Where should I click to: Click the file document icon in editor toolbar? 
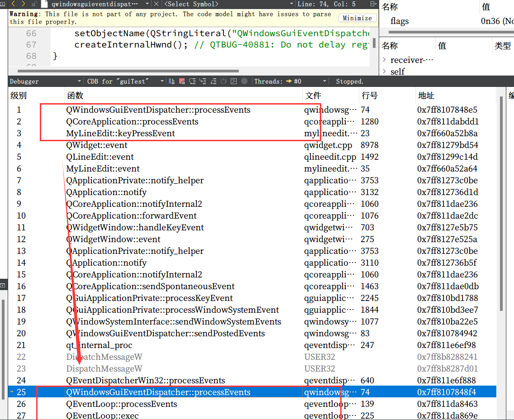click(45, 4)
